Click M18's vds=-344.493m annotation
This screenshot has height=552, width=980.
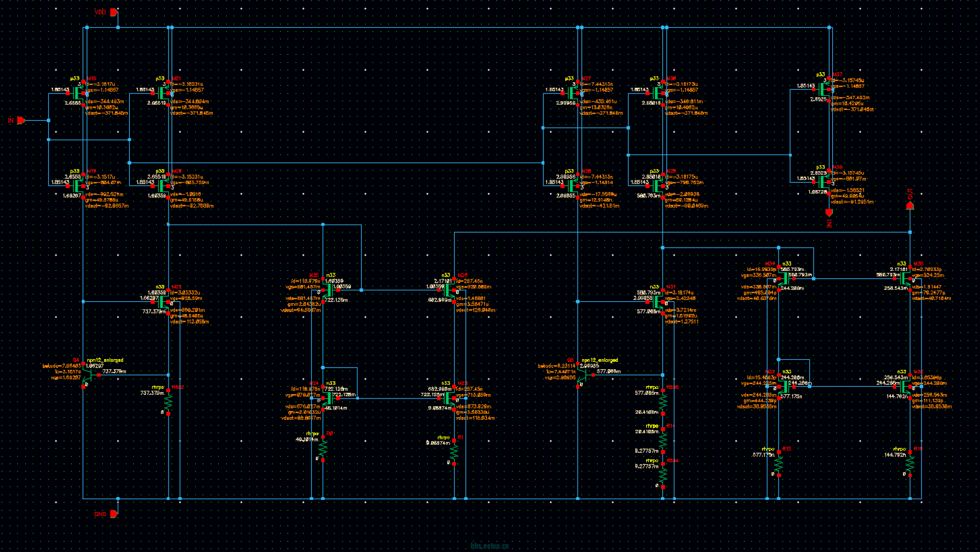[x=105, y=101]
